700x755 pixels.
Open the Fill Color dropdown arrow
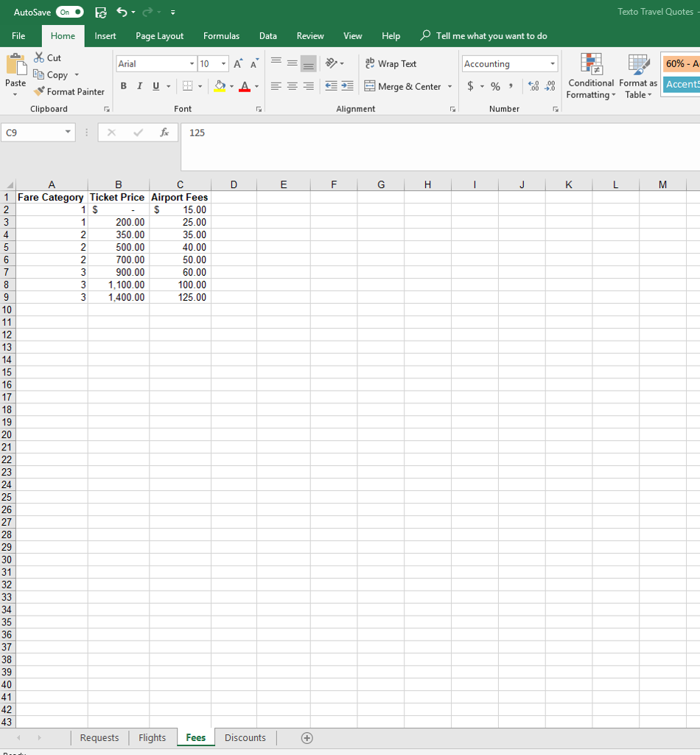coord(231,87)
